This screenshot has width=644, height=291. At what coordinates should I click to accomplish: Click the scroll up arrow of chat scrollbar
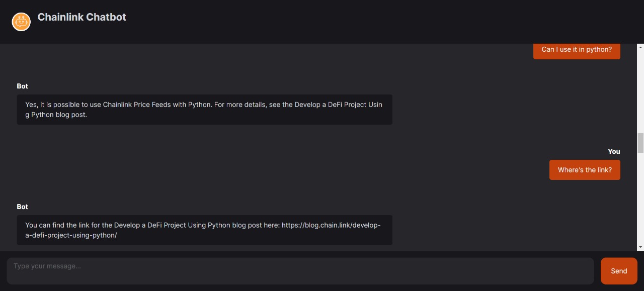640,47
